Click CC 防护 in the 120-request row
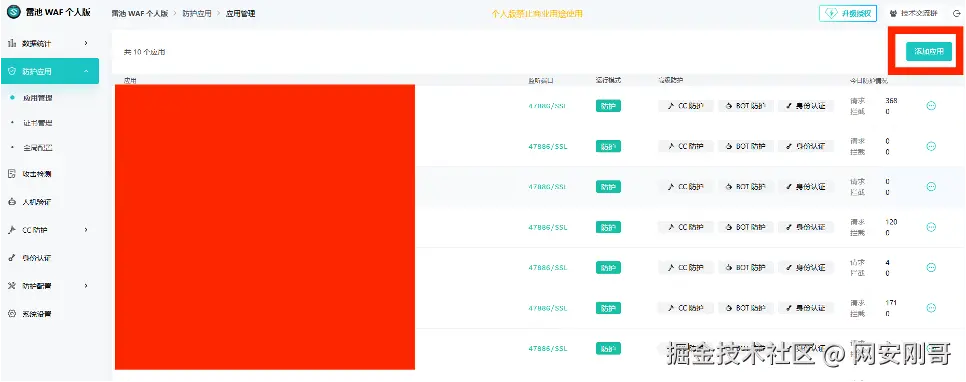Viewport: 966px width, 382px height. pos(686,227)
